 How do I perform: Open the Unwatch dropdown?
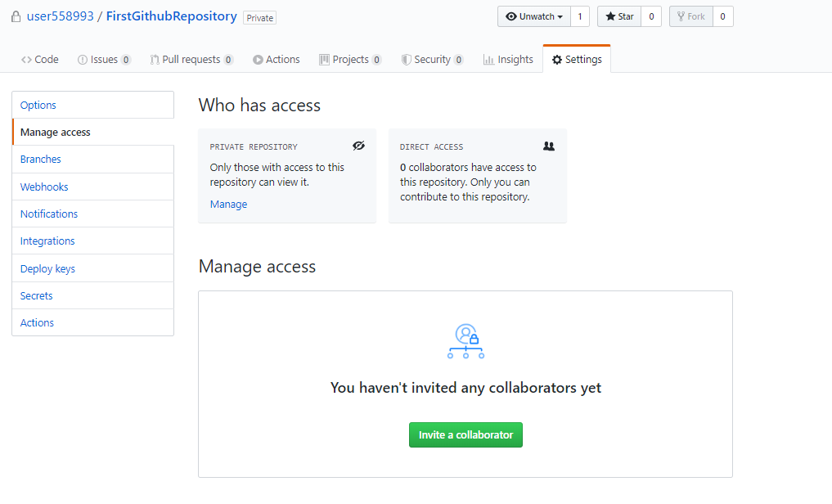[x=534, y=16]
